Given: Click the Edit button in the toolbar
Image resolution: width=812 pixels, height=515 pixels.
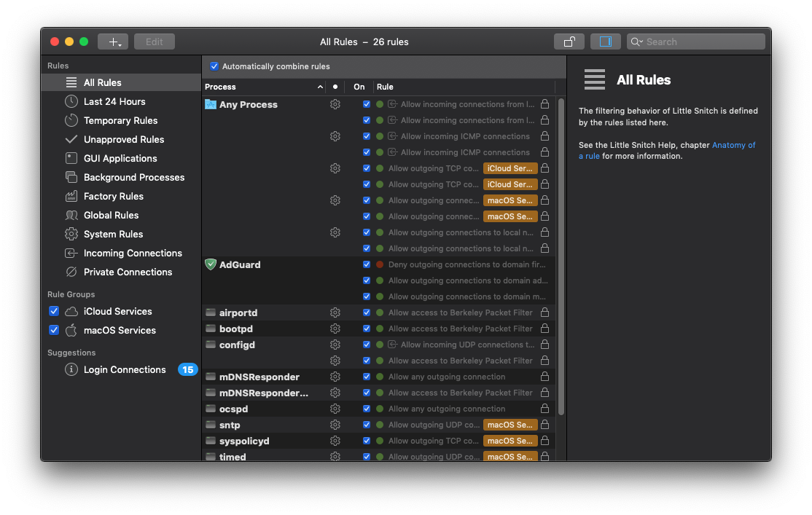Looking at the screenshot, I should pos(155,42).
